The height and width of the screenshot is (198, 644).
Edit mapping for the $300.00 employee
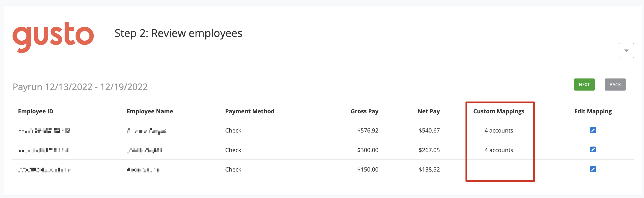pyautogui.click(x=593, y=150)
